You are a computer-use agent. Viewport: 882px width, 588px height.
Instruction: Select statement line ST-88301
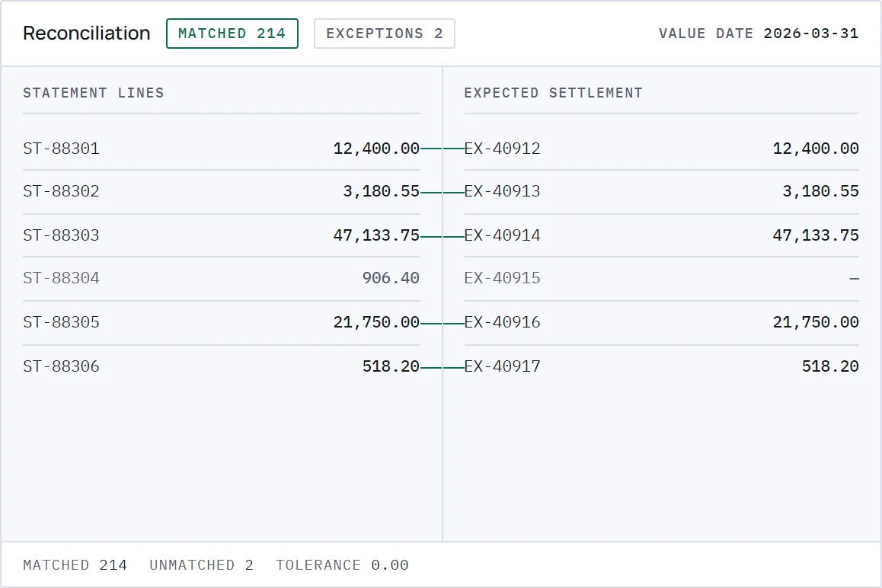[x=222, y=149]
